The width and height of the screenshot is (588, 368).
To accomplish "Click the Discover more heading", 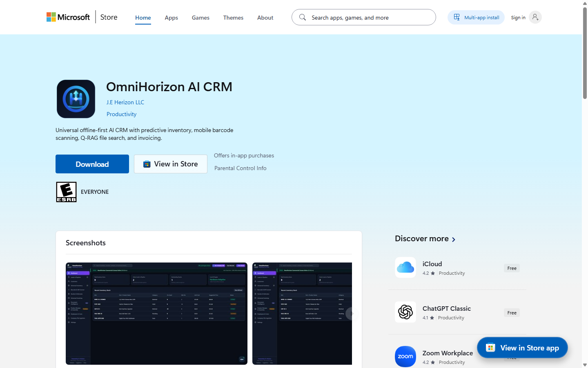I will click(x=422, y=238).
